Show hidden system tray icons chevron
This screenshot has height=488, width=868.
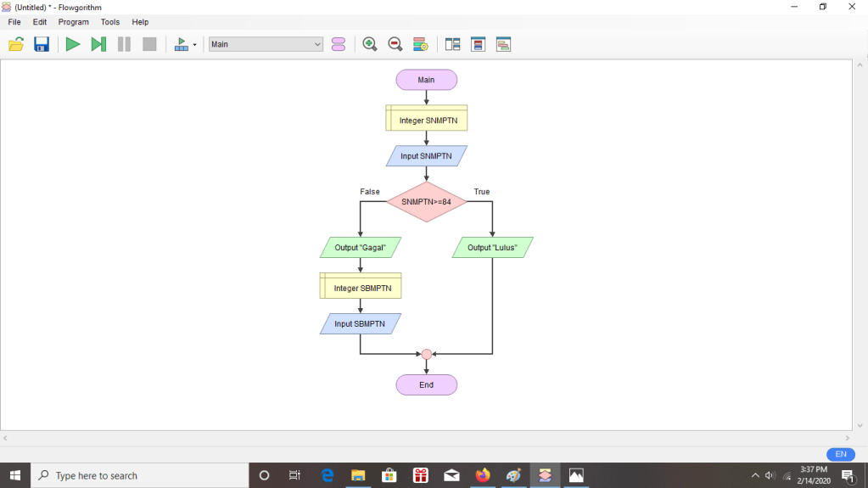click(755, 475)
